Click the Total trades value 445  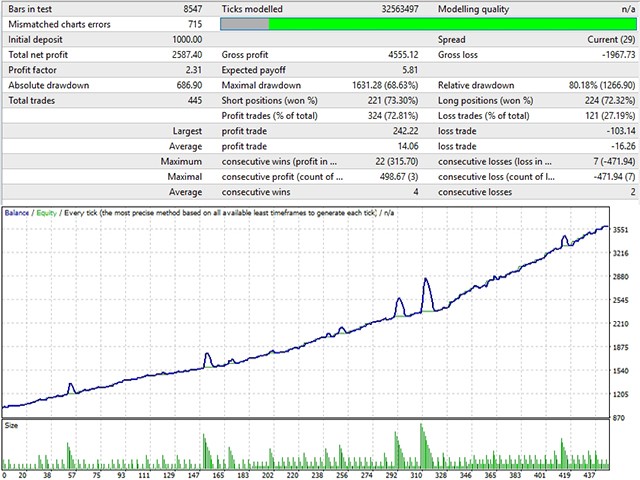coord(195,100)
